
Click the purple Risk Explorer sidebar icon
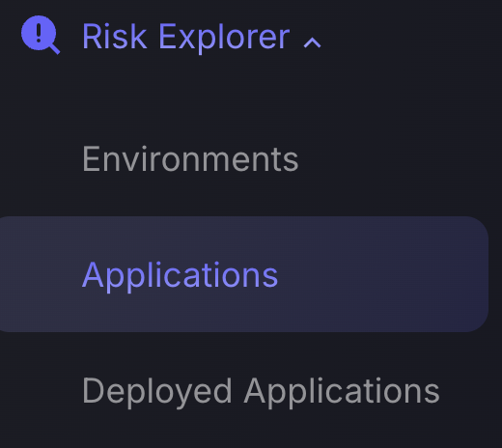[41, 35]
